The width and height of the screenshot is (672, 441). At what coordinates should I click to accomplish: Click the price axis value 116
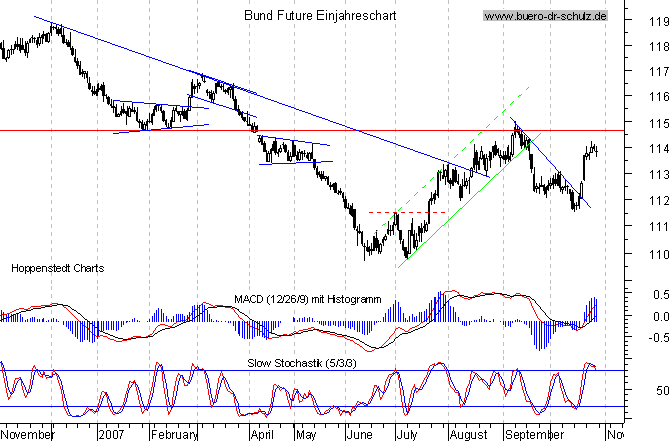coord(659,97)
